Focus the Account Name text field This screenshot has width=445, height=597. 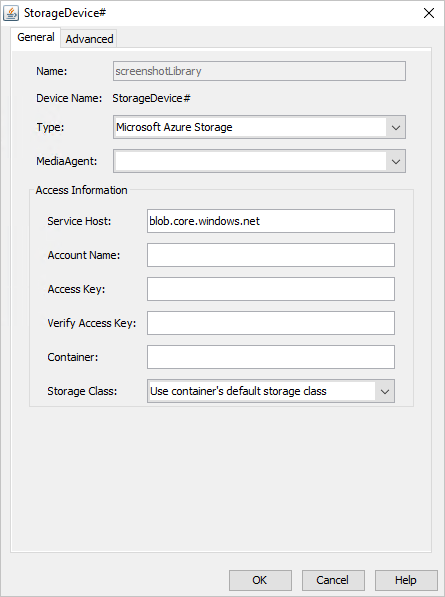click(x=271, y=255)
